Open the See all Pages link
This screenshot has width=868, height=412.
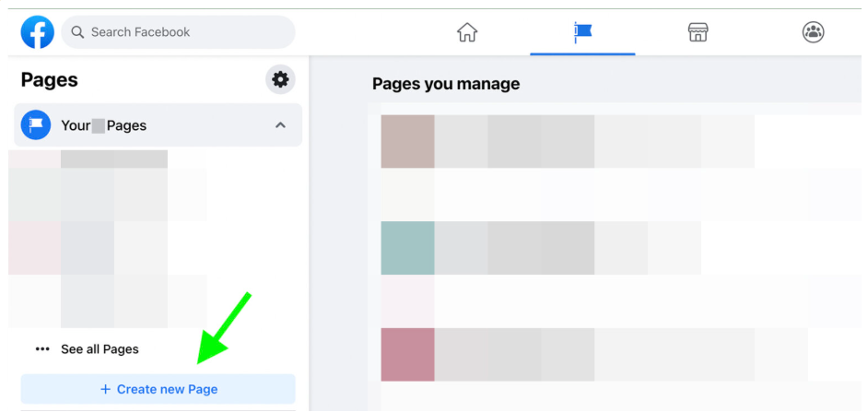(x=100, y=349)
